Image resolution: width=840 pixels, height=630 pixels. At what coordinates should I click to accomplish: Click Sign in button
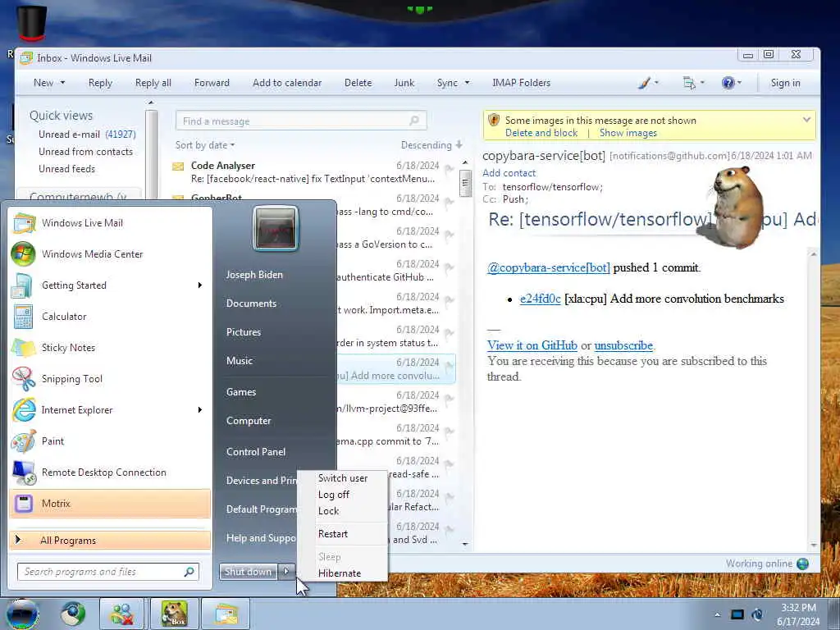click(x=785, y=83)
